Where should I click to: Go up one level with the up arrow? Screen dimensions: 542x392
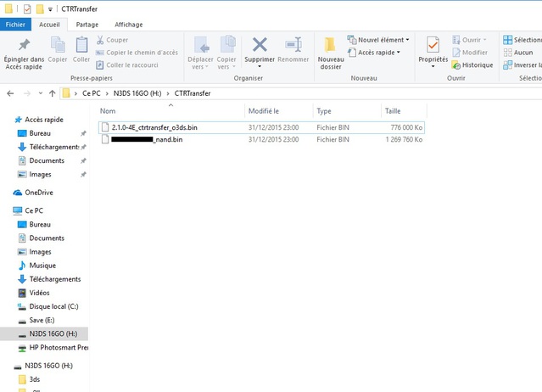(52, 93)
